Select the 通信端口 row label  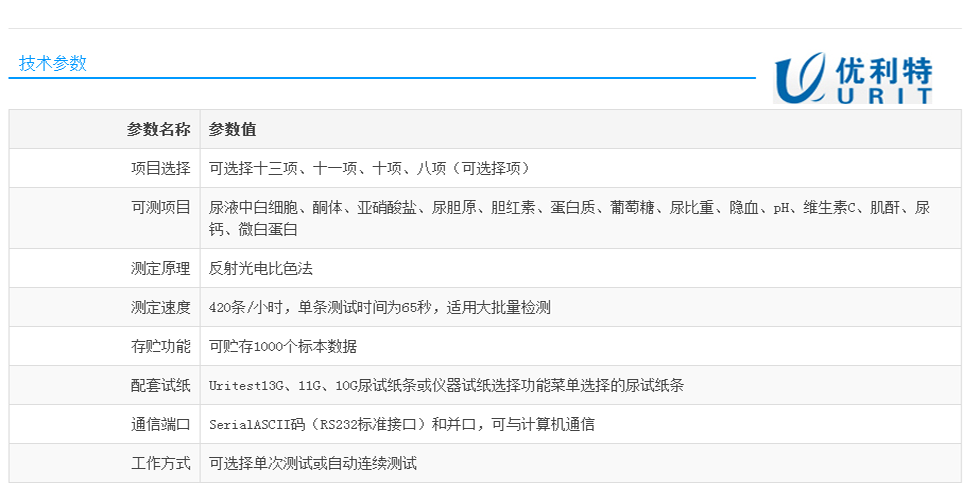[x=161, y=424]
